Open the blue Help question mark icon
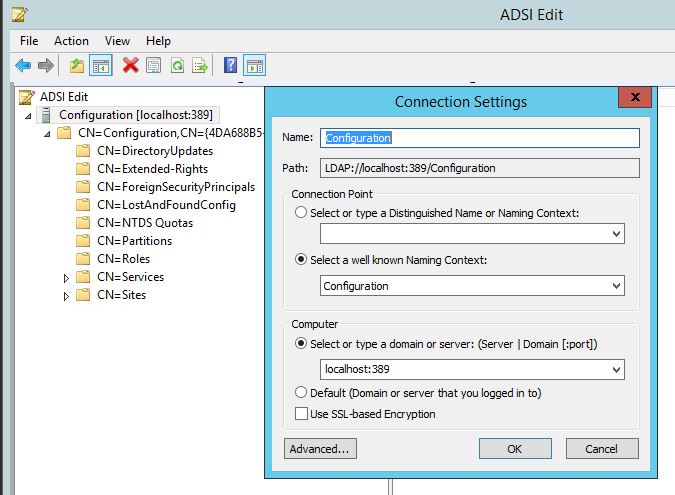The image size is (675, 495). click(x=230, y=65)
